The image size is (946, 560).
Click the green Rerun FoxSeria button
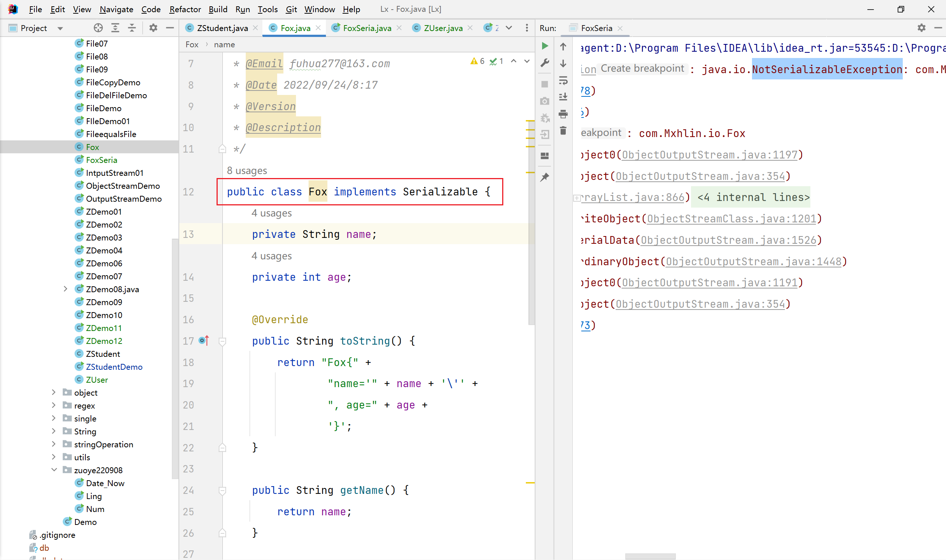click(545, 46)
